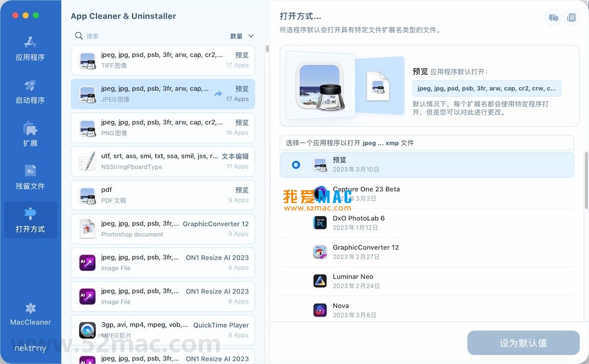Open the 扩展 puzzle-piece section
Image resolution: width=589 pixels, height=364 pixels.
pos(30,134)
